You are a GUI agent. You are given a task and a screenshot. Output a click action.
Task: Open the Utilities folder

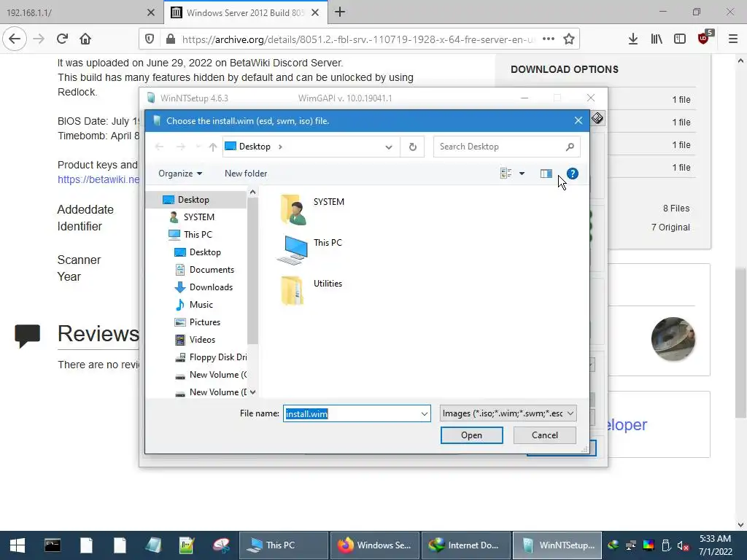(x=311, y=290)
